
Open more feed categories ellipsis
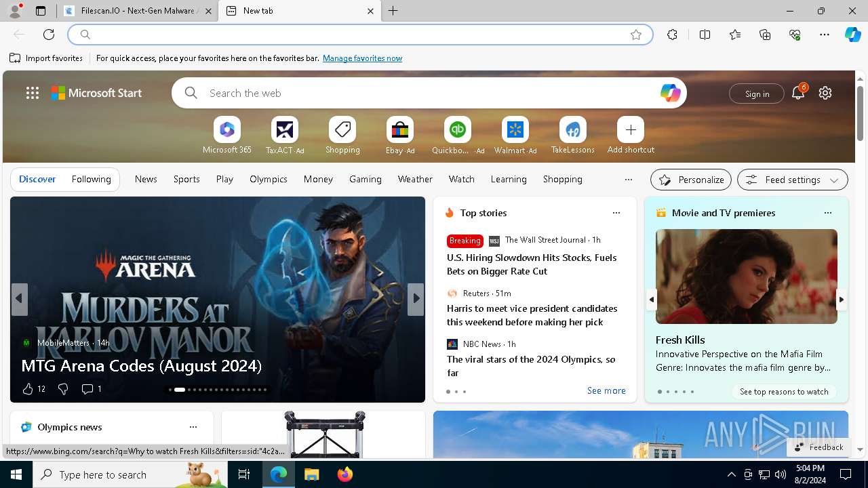coord(629,180)
